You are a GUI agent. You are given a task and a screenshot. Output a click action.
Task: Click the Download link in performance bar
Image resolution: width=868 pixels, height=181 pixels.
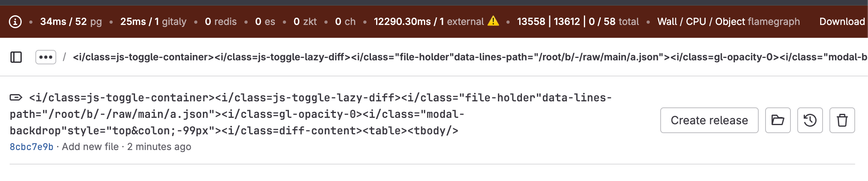(x=842, y=22)
